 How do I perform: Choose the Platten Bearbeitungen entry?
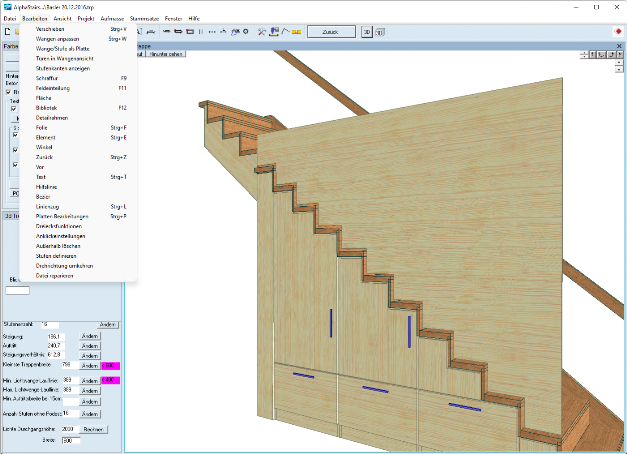(x=78, y=216)
